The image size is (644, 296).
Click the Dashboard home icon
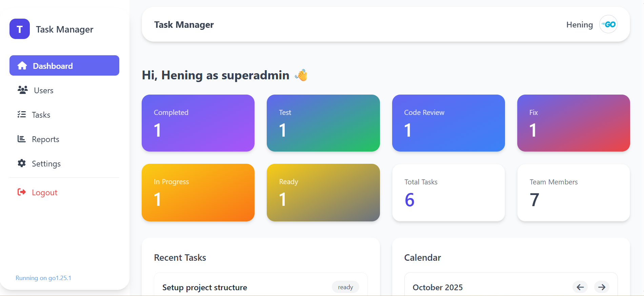[22, 66]
